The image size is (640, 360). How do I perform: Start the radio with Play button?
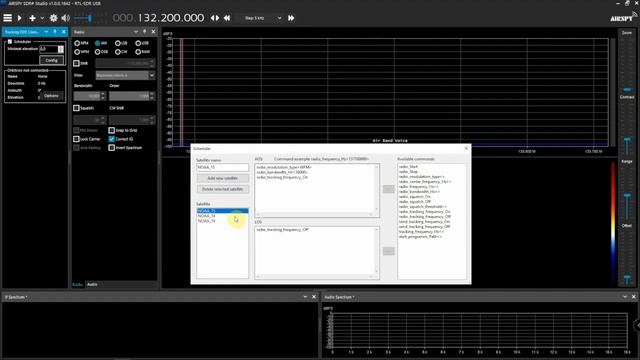19,18
